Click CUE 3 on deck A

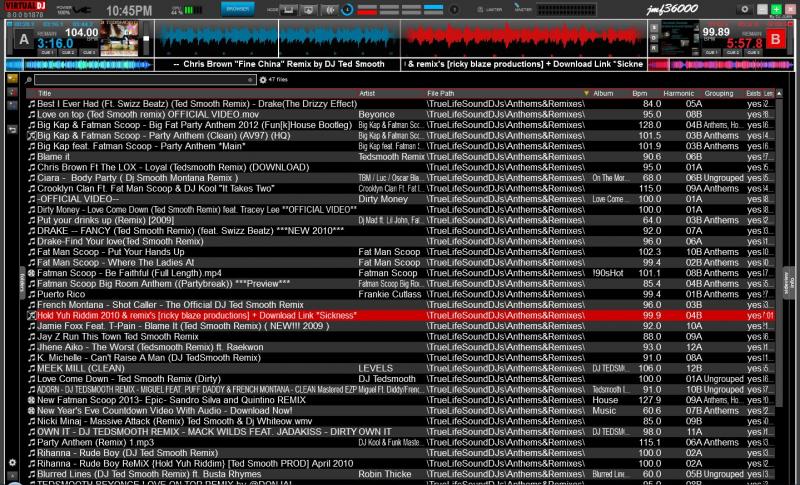point(89,52)
